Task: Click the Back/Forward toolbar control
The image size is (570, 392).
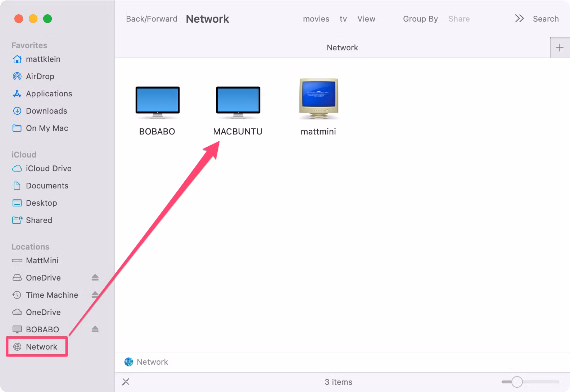Action: tap(151, 19)
